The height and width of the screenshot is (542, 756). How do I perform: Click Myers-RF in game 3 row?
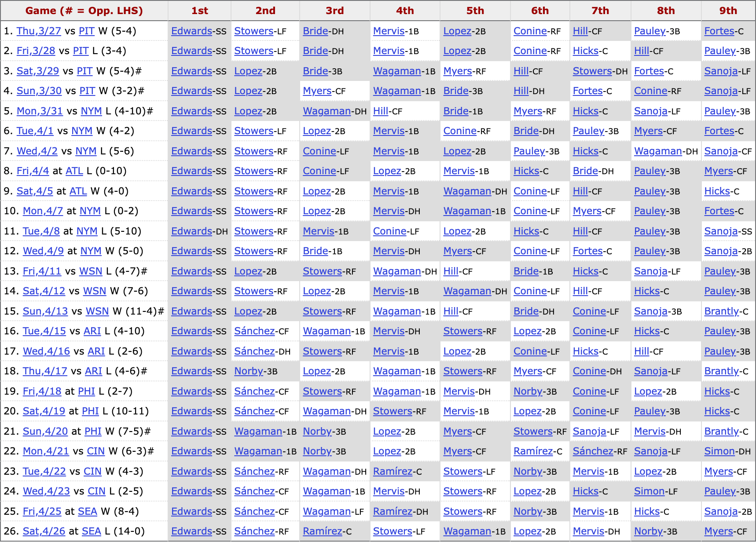pyautogui.click(x=465, y=71)
